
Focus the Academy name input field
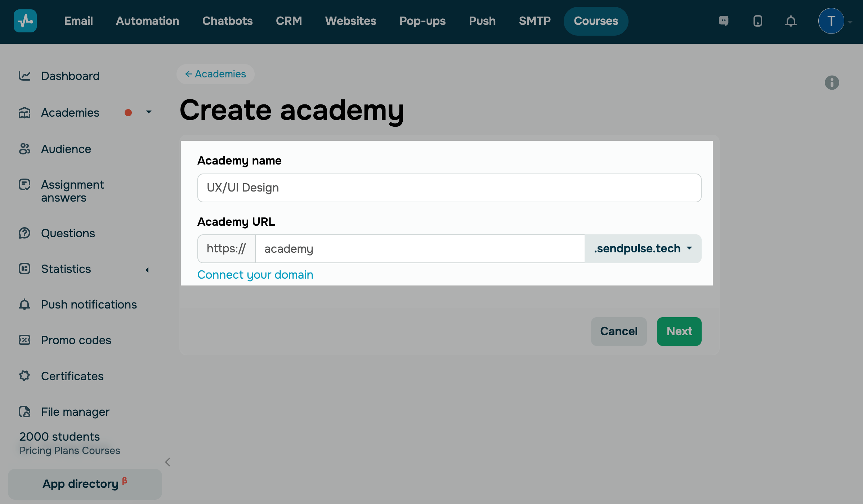(449, 188)
